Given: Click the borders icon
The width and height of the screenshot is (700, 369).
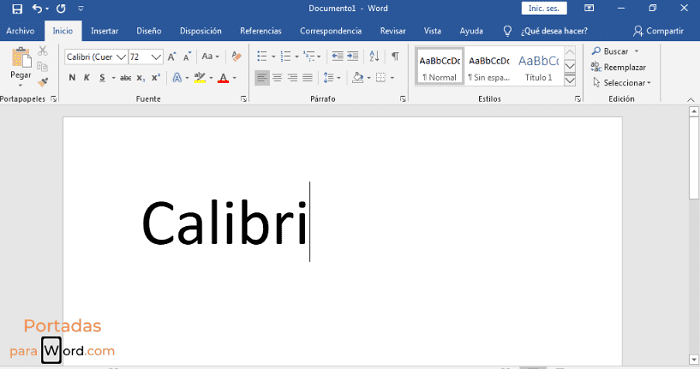Looking at the screenshot, I should click(380, 78).
